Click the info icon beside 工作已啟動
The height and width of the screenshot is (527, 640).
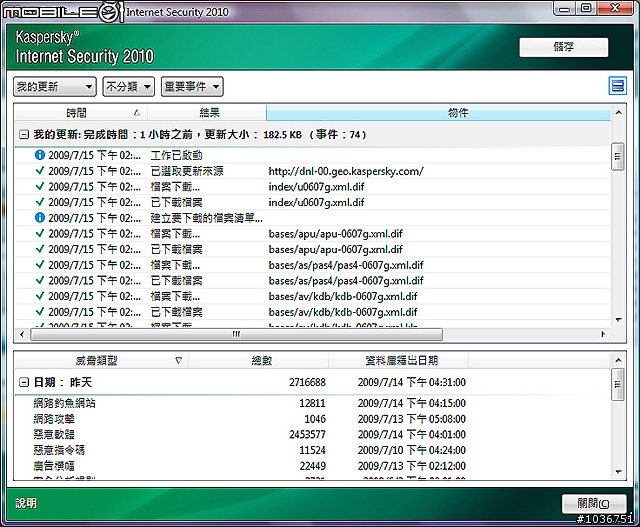[x=40, y=155]
